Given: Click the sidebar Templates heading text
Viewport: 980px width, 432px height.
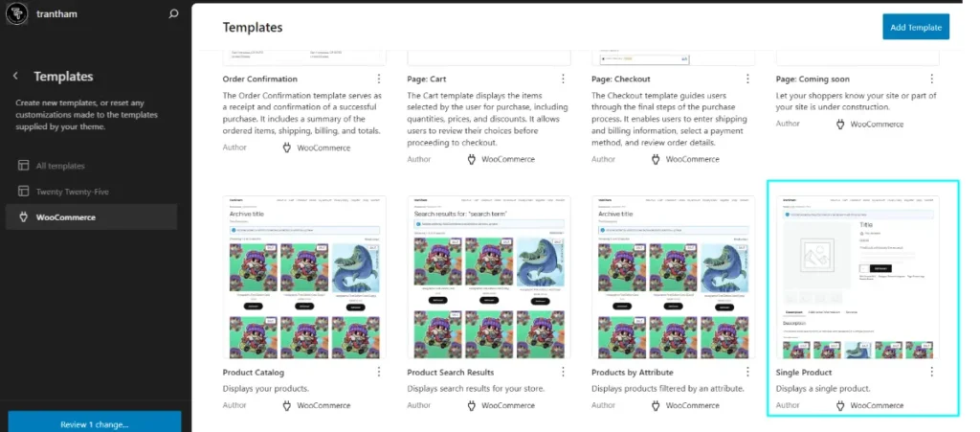Looking at the screenshot, I should click(x=63, y=77).
